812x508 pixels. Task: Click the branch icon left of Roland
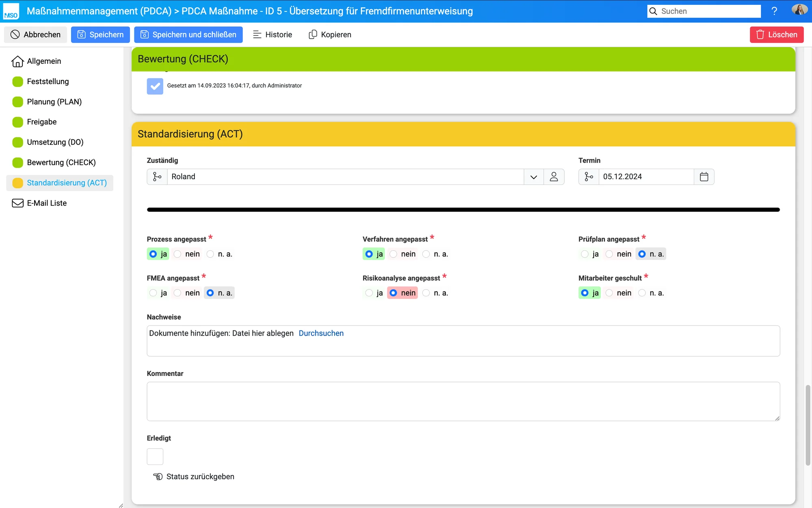(157, 177)
